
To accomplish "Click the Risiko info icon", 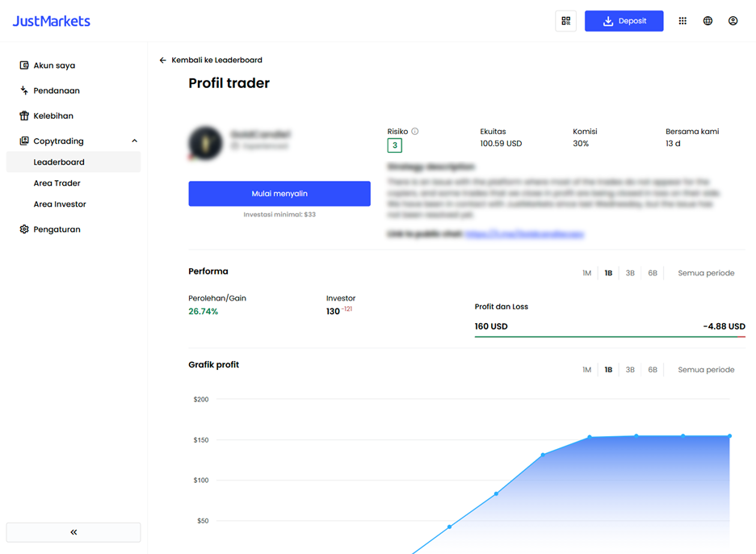I will coord(414,131).
